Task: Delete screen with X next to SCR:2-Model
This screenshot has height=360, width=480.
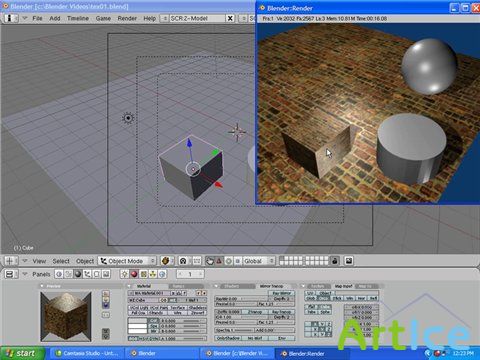Action: point(230,18)
